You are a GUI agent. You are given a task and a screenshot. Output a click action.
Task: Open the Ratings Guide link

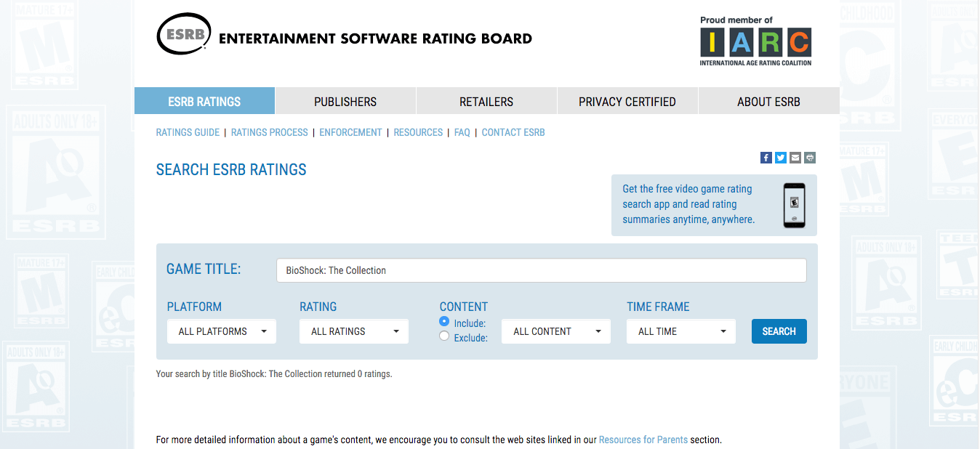(188, 133)
